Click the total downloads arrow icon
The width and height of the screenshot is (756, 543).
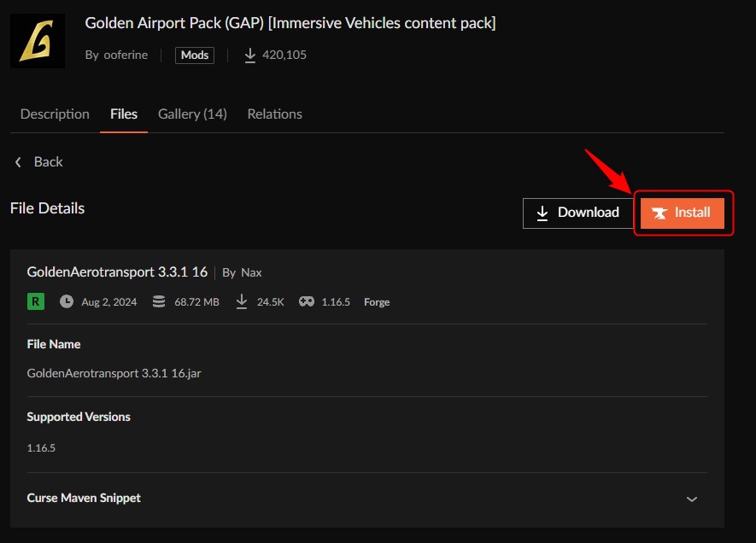(x=249, y=55)
